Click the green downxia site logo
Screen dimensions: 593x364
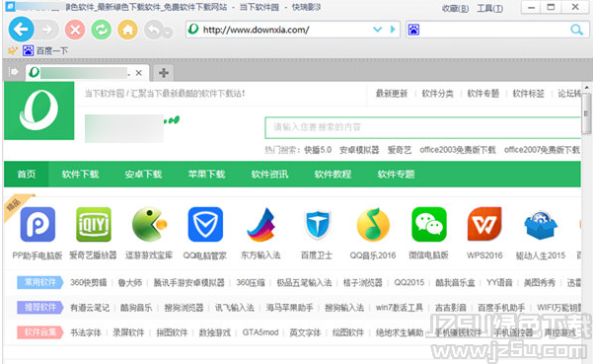(x=38, y=110)
